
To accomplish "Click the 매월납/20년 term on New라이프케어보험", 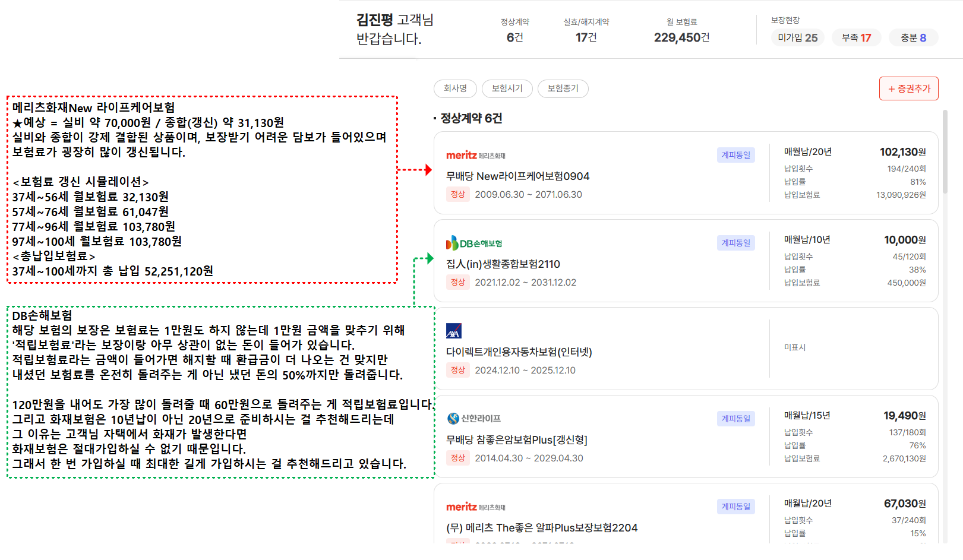I will click(808, 152).
